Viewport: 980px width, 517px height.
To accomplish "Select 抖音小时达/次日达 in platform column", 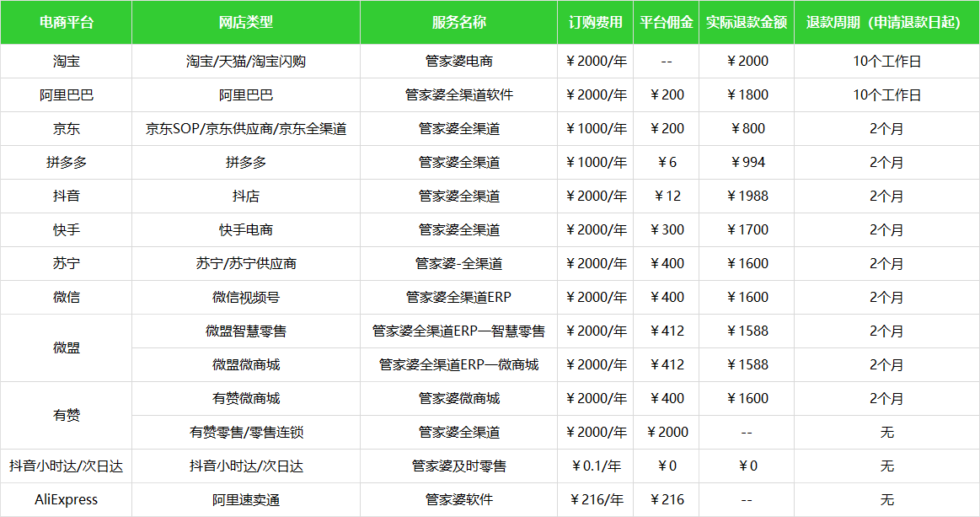I will [67, 466].
